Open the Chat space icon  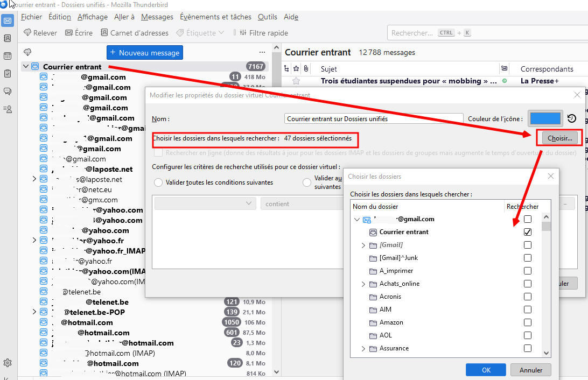click(x=8, y=91)
